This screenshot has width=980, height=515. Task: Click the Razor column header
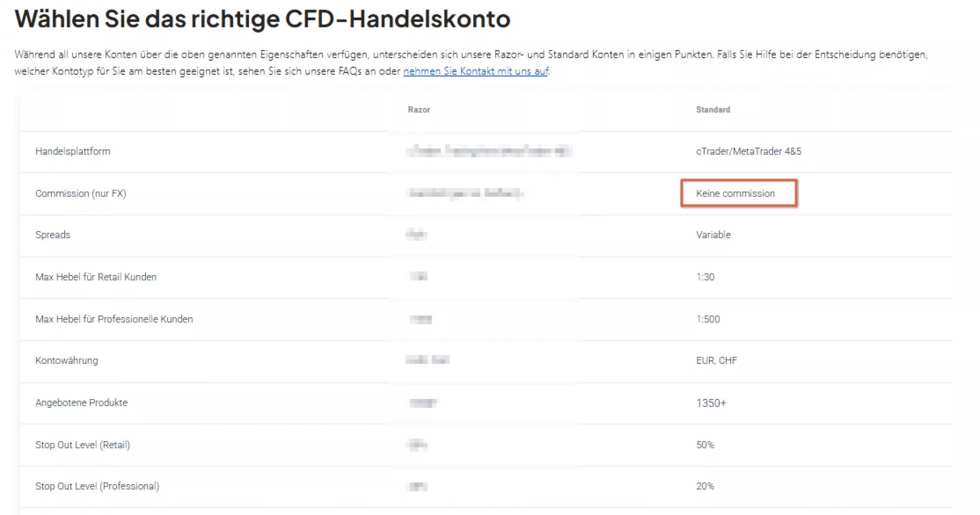pyautogui.click(x=419, y=110)
